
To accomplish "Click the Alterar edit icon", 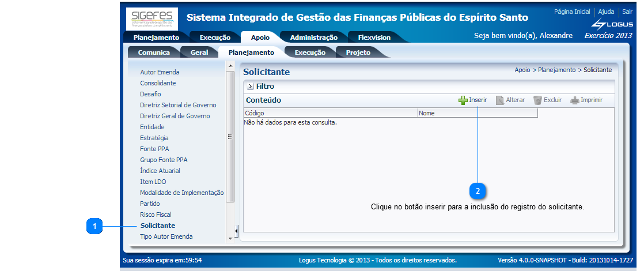I will coord(500,100).
